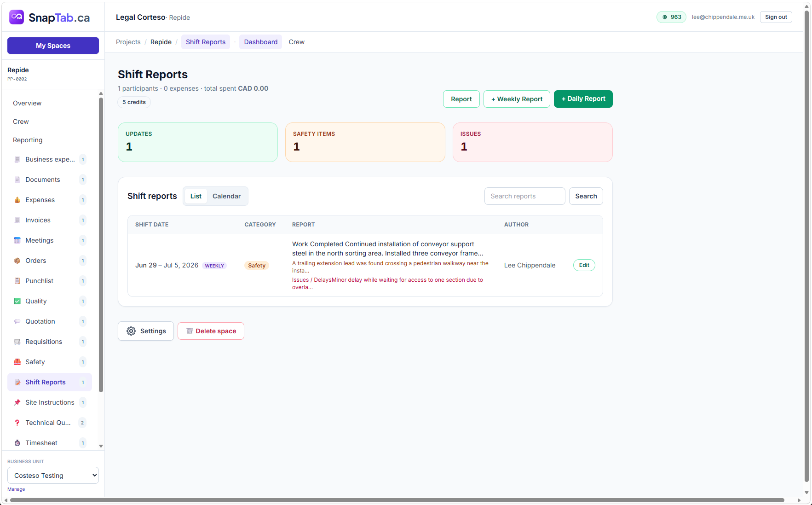Edit the Jun 29 weekly report
This screenshot has width=812, height=505.
(584, 265)
